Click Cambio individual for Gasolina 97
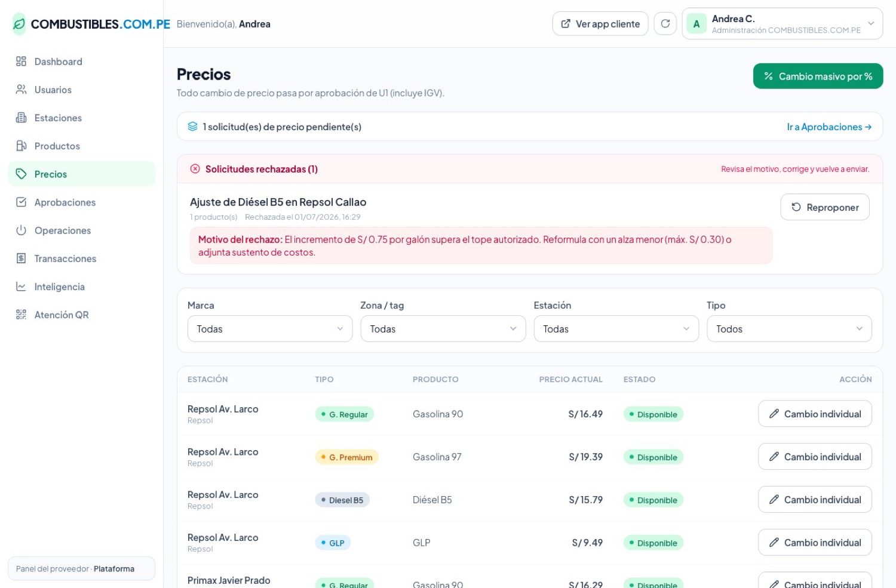The image size is (896, 588). pos(815,457)
